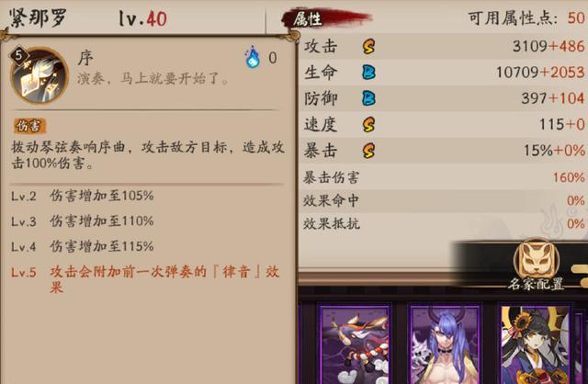588x384 pixels.
Task: Select the sunflower-haired shikigami card
Action: click(536, 345)
